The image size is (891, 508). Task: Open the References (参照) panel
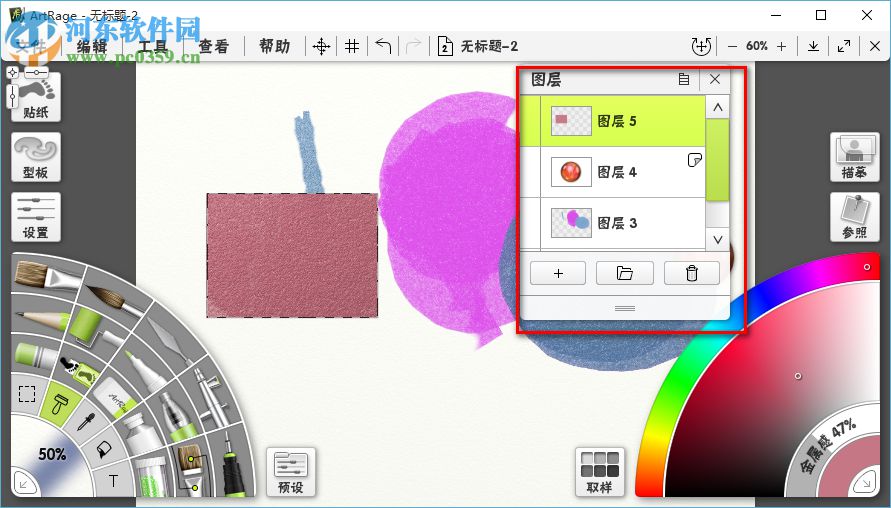855,217
